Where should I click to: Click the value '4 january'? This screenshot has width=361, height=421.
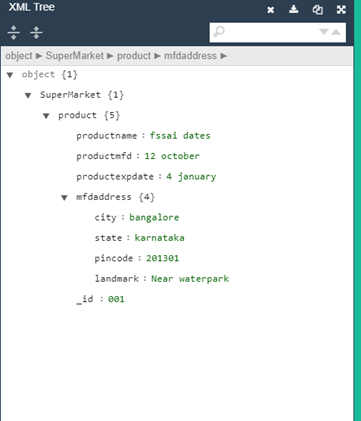191,177
